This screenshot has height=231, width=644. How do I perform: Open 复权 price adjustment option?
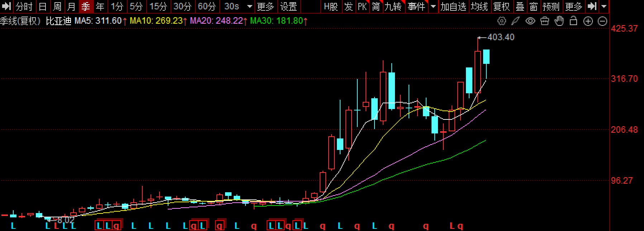pos(501,6)
